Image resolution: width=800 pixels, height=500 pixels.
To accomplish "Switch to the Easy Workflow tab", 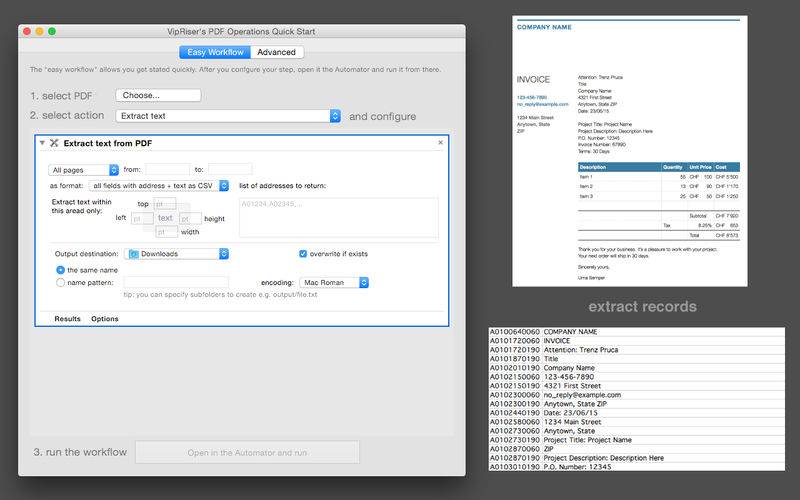I will [x=215, y=52].
